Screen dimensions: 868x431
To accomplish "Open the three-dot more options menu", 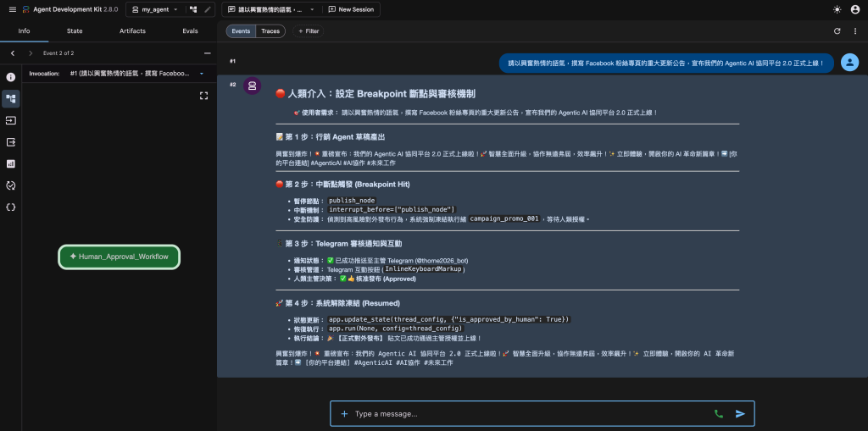I will (856, 31).
